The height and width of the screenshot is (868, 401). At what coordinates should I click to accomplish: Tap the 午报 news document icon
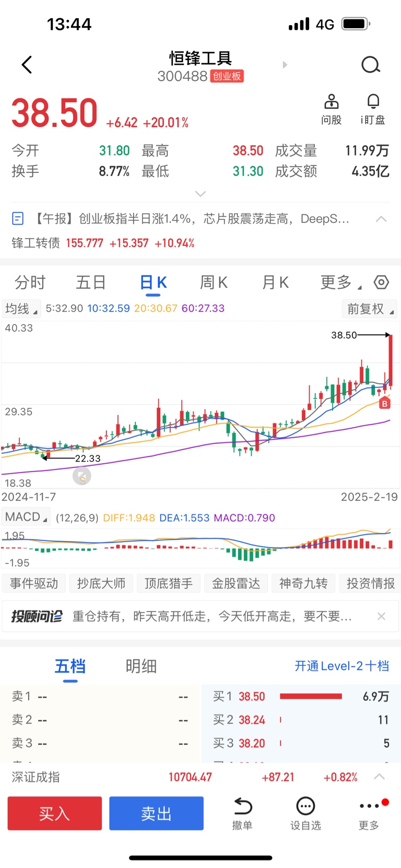(x=18, y=218)
